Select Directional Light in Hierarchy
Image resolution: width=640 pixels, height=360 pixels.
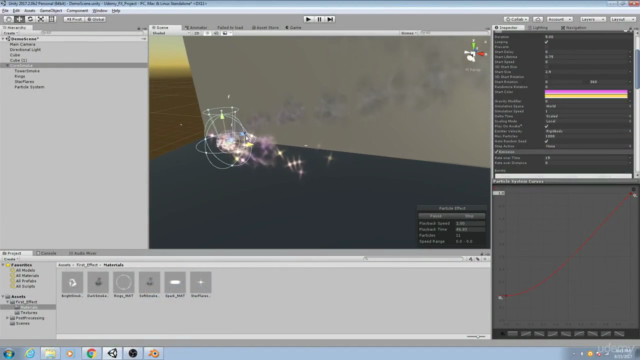pyautogui.click(x=25, y=49)
